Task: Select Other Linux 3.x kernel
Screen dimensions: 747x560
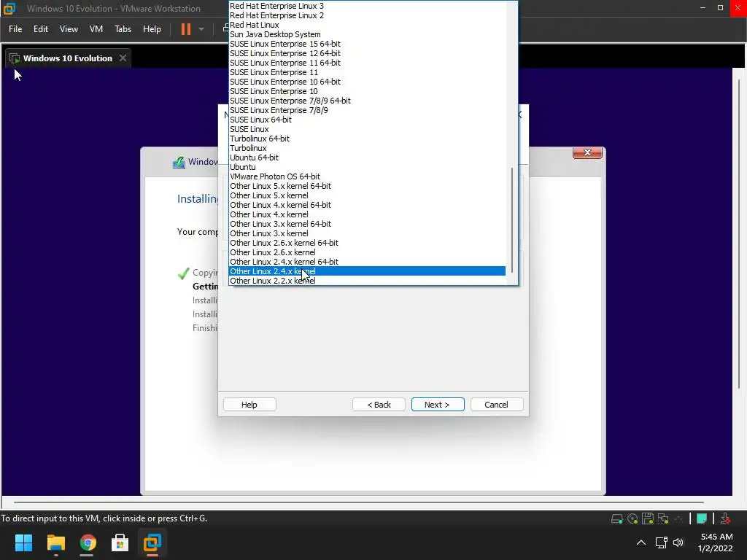Action: click(x=368, y=233)
